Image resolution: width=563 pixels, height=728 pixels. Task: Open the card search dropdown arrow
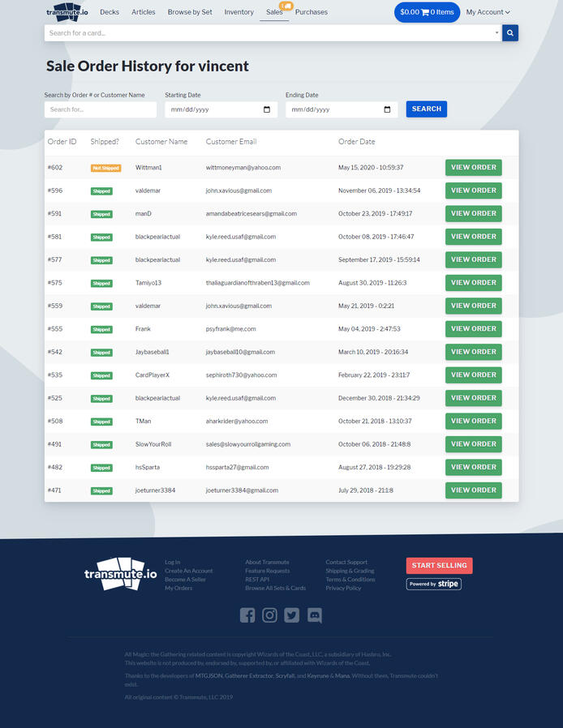pyautogui.click(x=496, y=33)
